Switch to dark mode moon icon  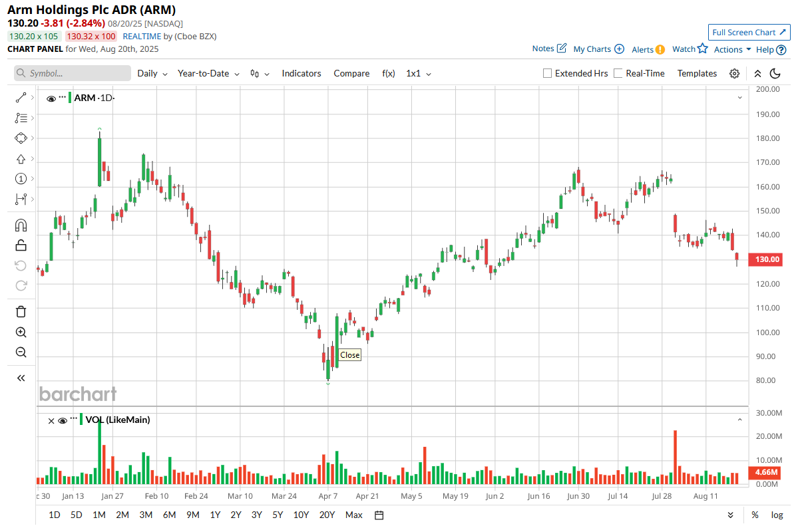click(x=775, y=74)
